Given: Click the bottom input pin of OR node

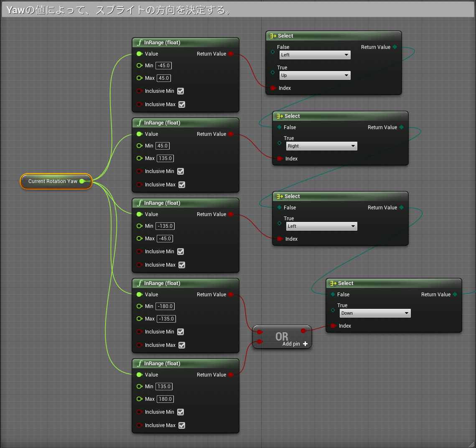Looking at the screenshot, I should click(x=260, y=342).
